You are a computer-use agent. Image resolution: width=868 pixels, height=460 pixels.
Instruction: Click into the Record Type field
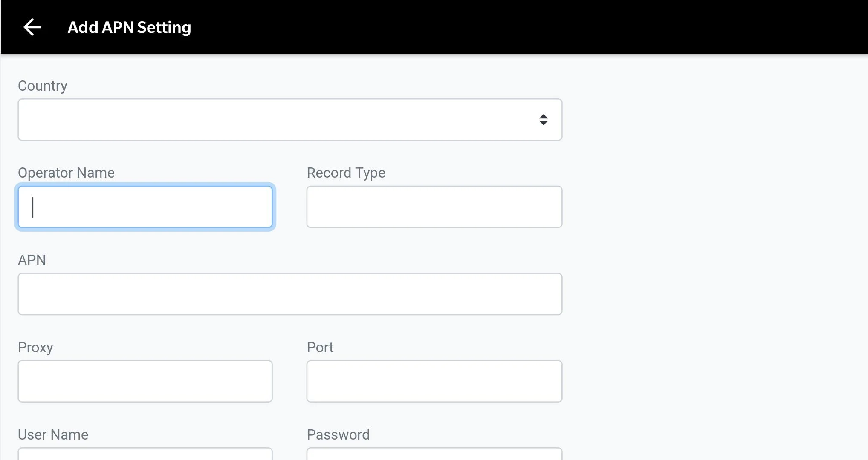coord(434,207)
